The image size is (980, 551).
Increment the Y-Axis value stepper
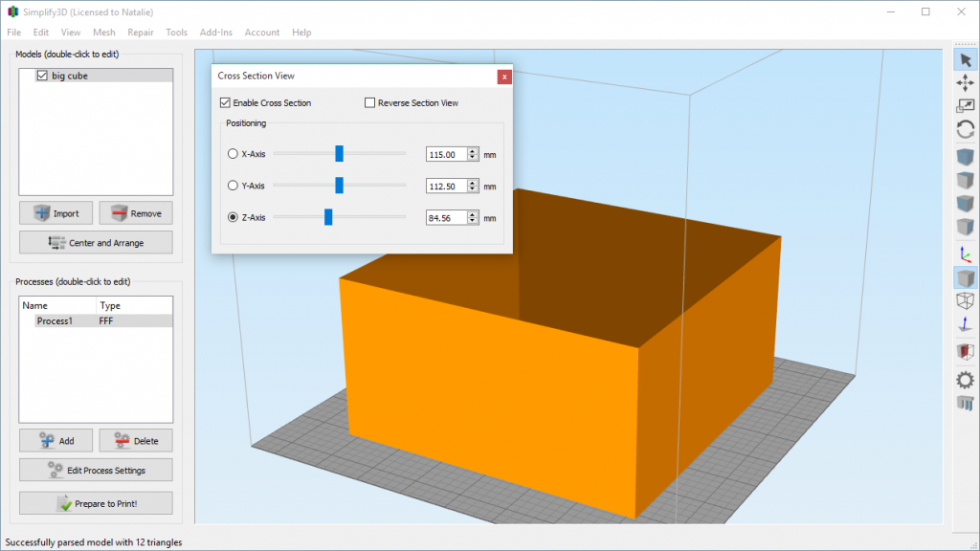coord(473,182)
